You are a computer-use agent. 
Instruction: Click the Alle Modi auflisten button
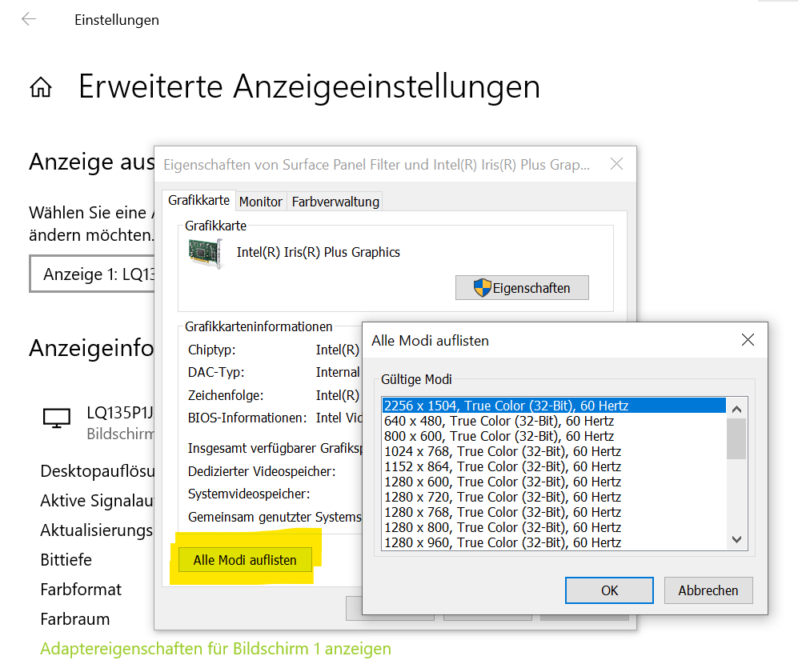245,560
